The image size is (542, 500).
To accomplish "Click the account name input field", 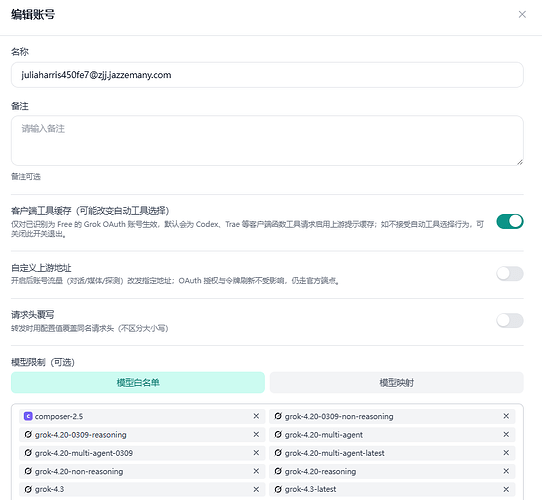I will 267,75.
